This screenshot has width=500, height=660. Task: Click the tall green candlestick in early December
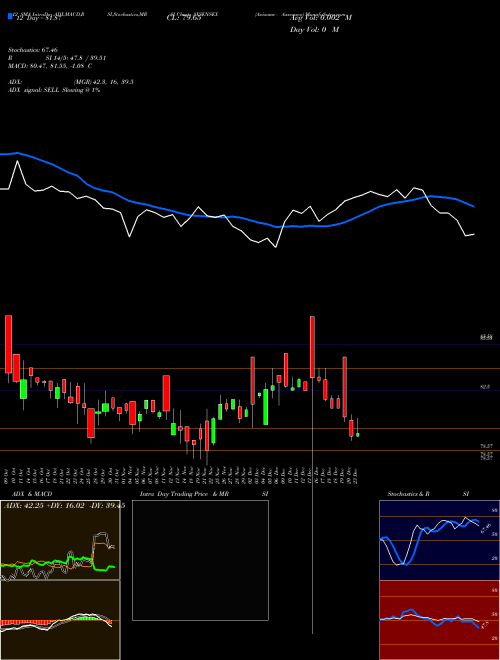(x=266, y=407)
